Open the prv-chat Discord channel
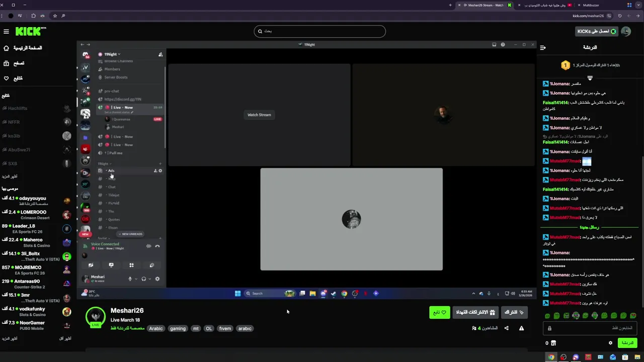This screenshot has height=362, width=644. pyautogui.click(x=112, y=91)
